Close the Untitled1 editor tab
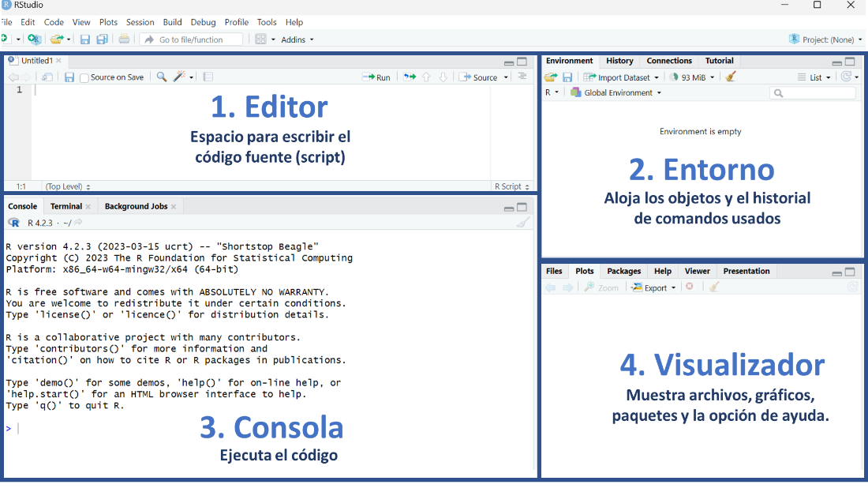Screen dimensions: 868x492 58,60
